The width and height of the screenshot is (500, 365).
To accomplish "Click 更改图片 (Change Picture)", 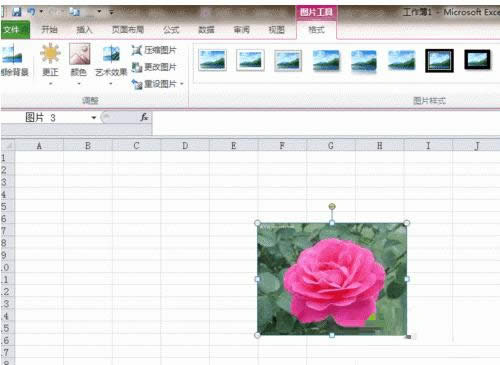I will click(154, 67).
